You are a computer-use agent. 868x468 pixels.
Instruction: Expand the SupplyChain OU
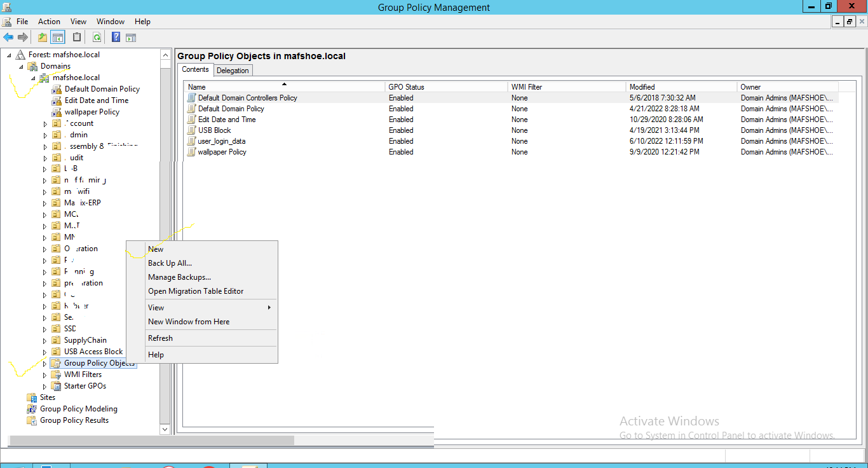[45, 341]
